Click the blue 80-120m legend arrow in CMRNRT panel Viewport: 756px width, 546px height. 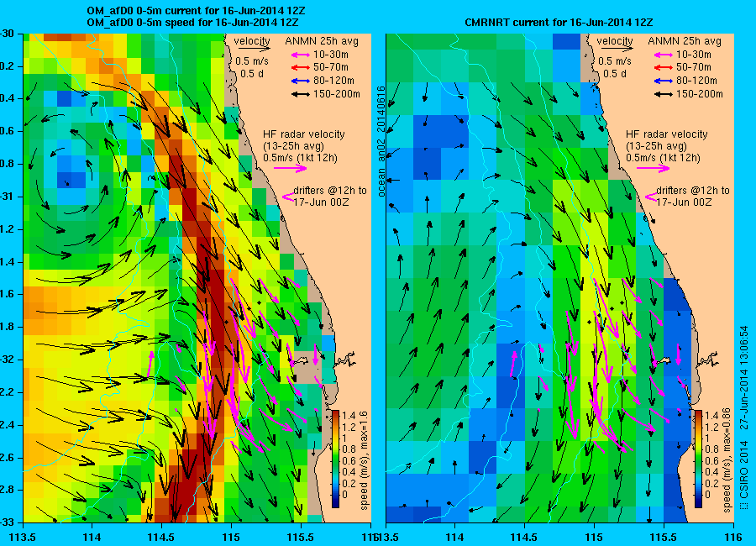click(664, 81)
